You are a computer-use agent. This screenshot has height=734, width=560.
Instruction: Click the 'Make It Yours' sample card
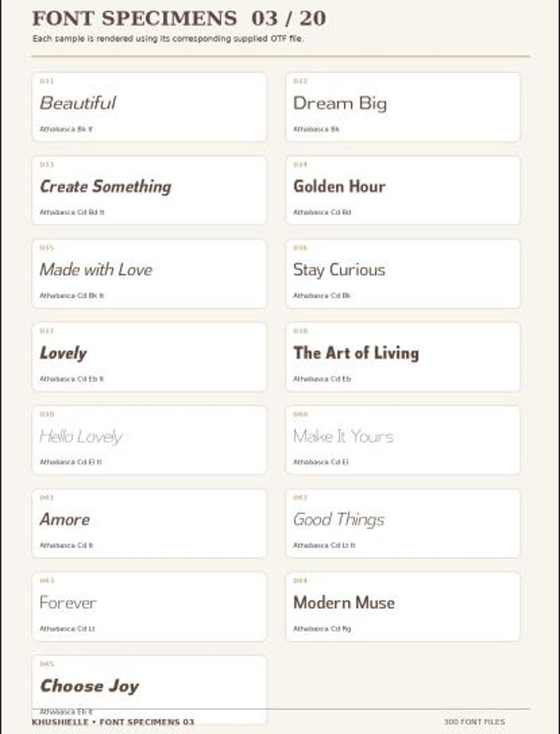coord(403,440)
